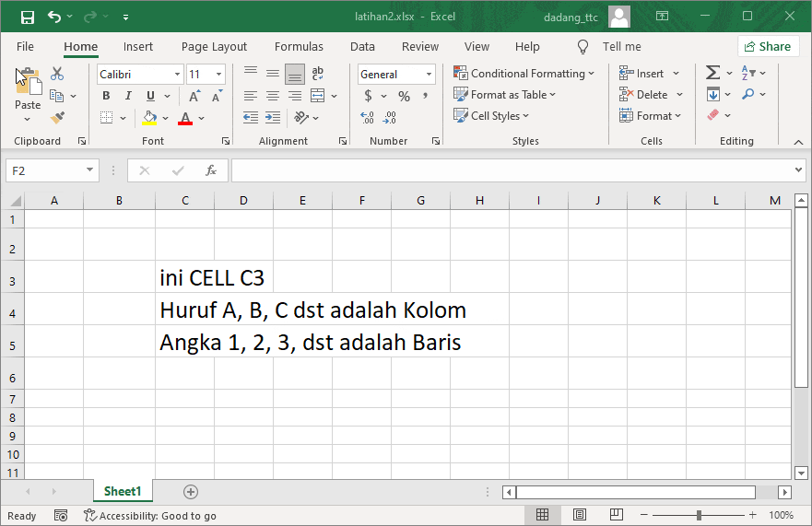Open the General number format dropdown
812x526 pixels.
tap(429, 74)
